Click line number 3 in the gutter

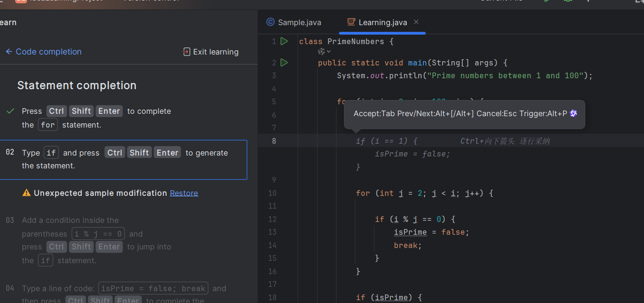(274, 75)
